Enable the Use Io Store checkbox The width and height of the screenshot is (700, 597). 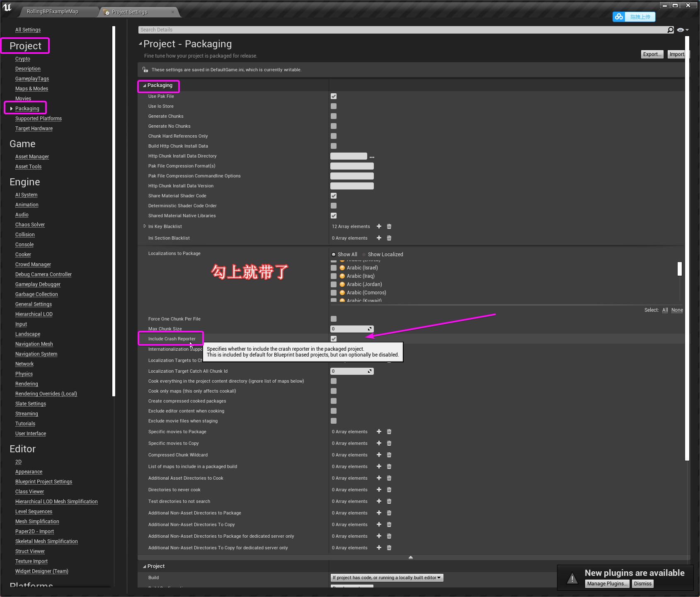point(334,106)
